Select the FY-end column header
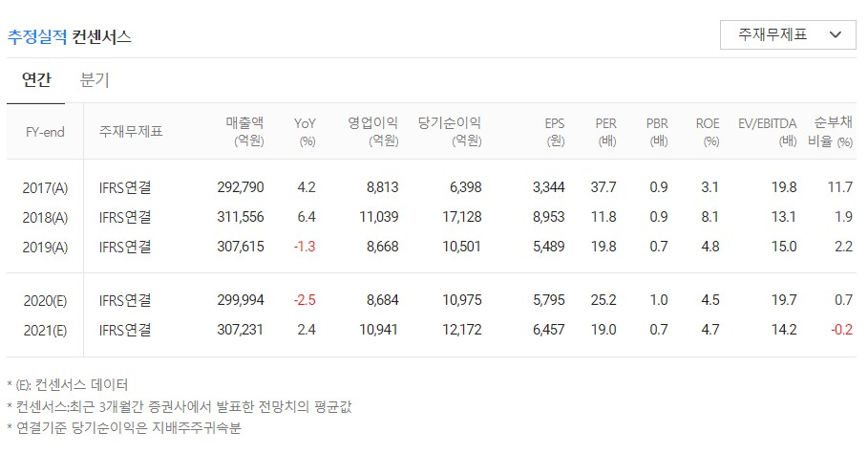Screen dimensions: 868x454 pyautogui.click(x=45, y=132)
